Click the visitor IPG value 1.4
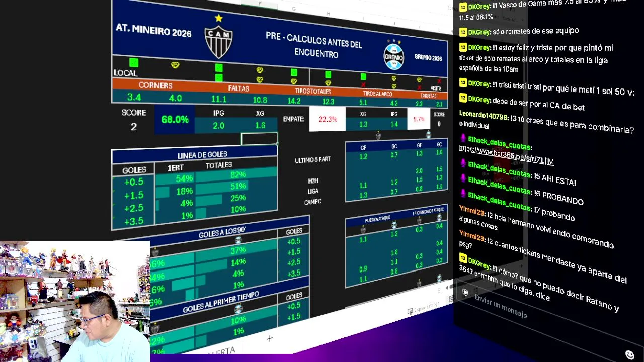This screenshot has height=362, width=644. pos(394,124)
